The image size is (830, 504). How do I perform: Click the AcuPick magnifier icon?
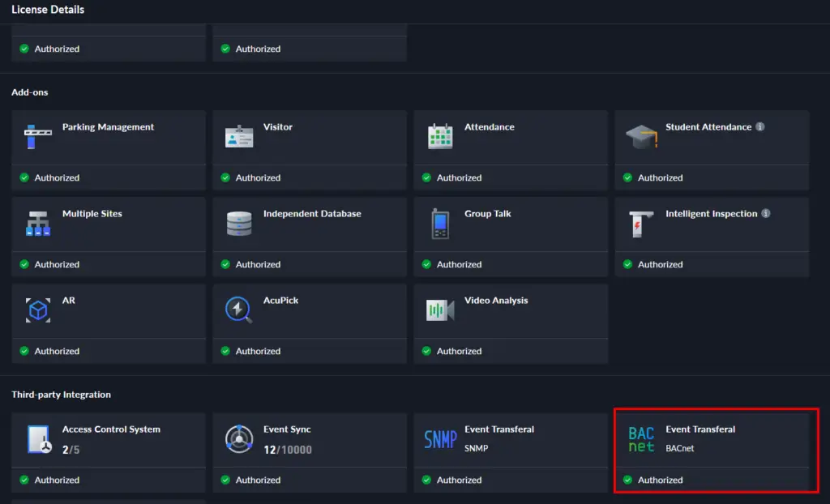click(238, 308)
